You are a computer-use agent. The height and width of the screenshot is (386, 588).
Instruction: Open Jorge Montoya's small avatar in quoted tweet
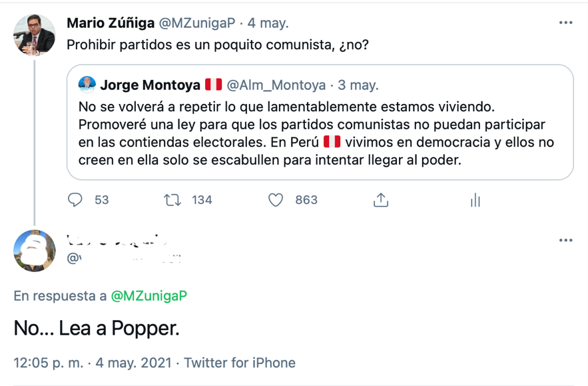[87, 85]
